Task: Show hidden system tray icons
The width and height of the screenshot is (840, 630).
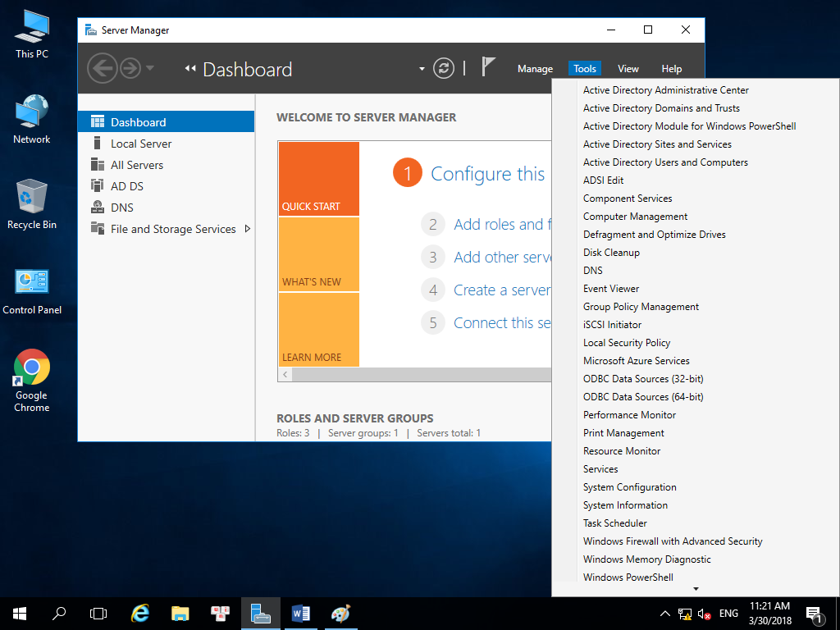Action: click(664, 614)
